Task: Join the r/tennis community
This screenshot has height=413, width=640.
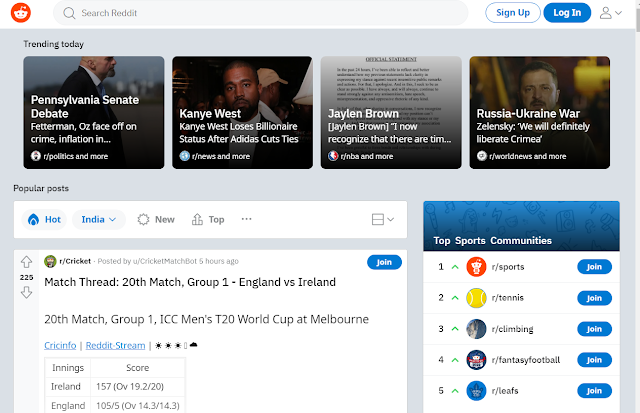Action: point(594,298)
